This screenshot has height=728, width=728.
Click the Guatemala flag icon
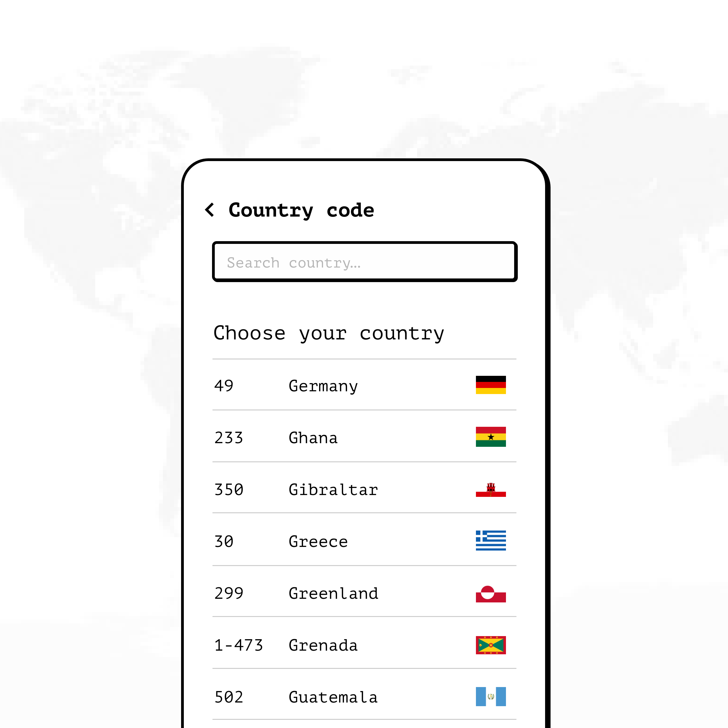click(490, 697)
